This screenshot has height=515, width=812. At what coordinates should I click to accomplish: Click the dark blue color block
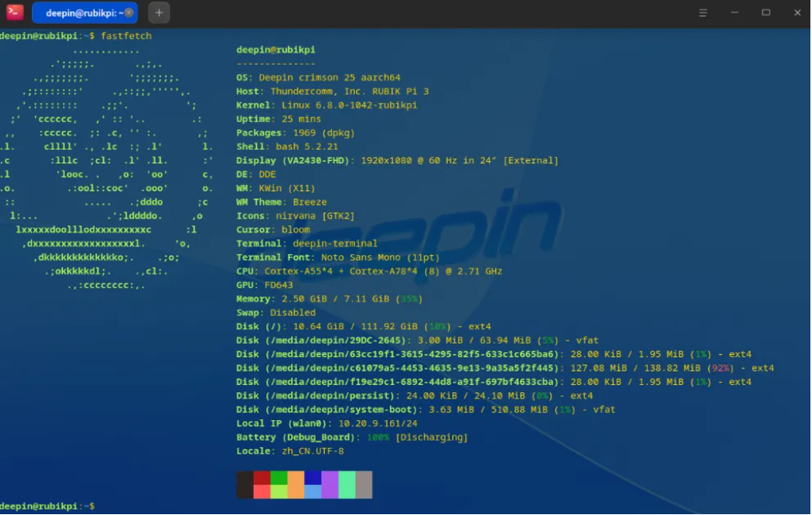tap(313, 478)
